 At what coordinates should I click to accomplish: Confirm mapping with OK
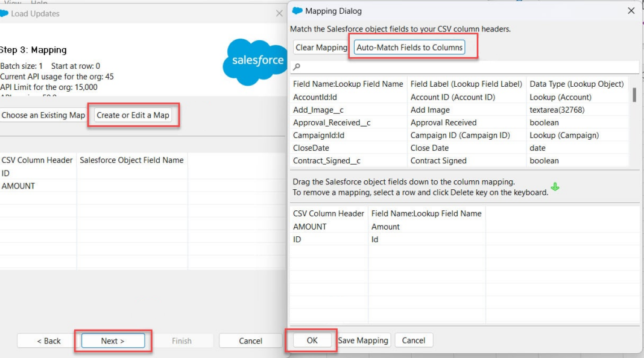click(311, 339)
